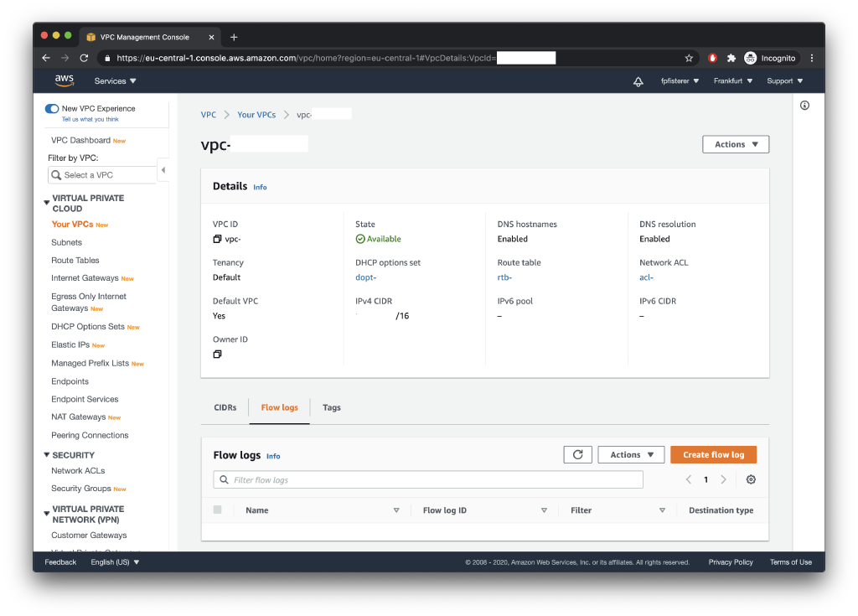Open the Actions dropdown near the VPC name
The height and width of the screenshot is (616, 858).
tap(735, 143)
